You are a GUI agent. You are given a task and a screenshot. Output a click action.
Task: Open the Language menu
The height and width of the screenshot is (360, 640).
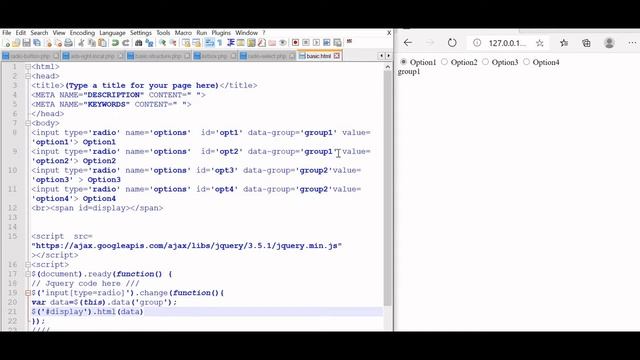click(112, 33)
